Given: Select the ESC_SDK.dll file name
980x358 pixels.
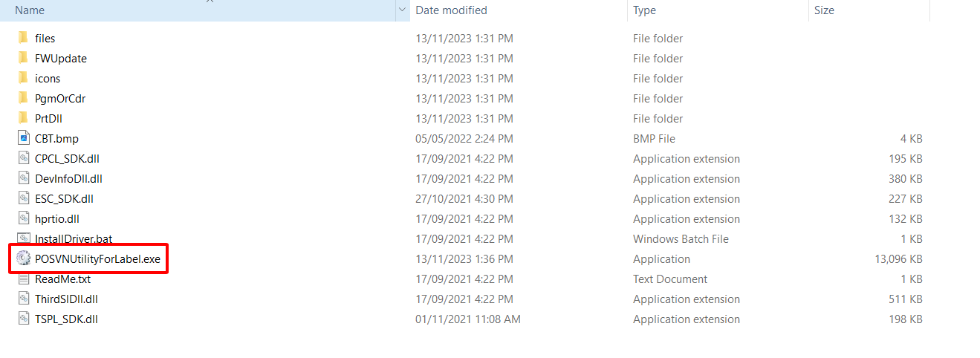Looking at the screenshot, I should click(x=64, y=198).
